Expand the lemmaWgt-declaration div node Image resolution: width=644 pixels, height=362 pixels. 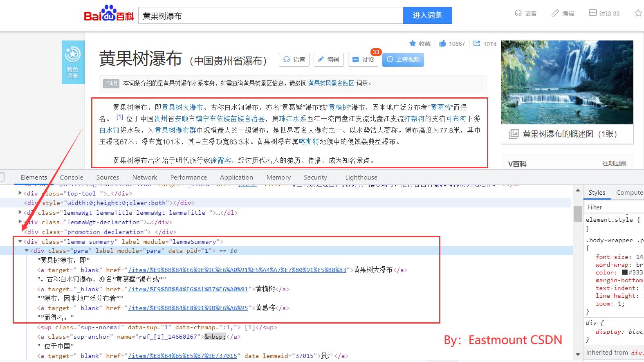[20, 222]
